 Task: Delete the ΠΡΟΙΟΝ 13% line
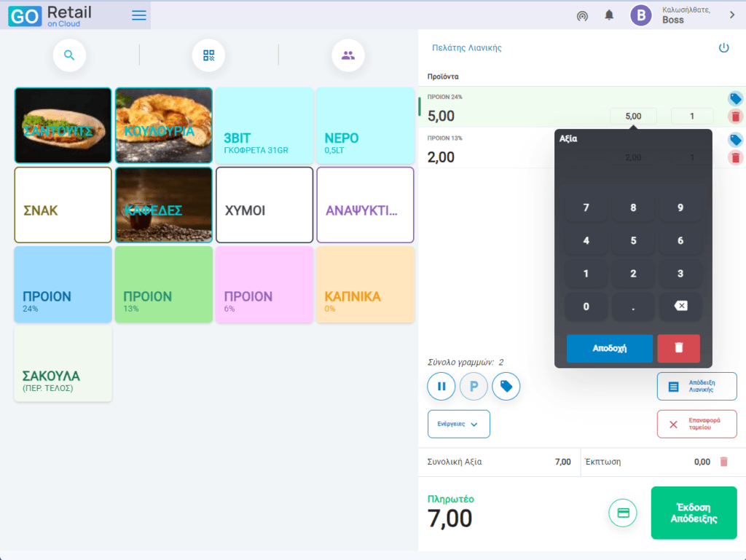tap(736, 157)
